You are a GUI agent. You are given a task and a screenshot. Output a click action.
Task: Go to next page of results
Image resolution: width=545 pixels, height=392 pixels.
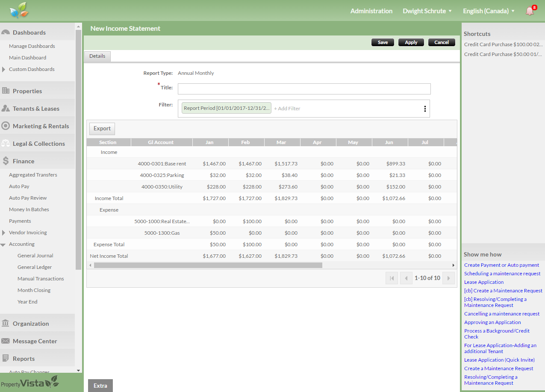click(x=448, y=278)
